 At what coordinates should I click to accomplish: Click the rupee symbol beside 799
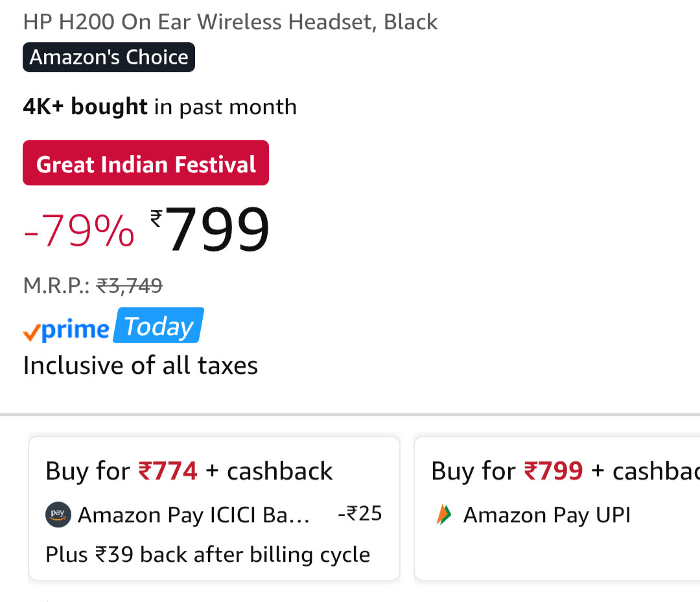coord(156,218)
